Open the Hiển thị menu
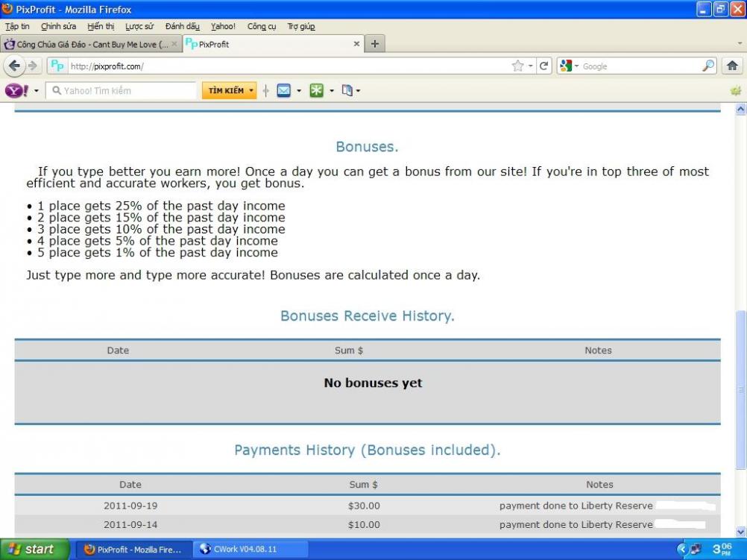The height and width of the screenshot is (560, 747). [101, 26]
